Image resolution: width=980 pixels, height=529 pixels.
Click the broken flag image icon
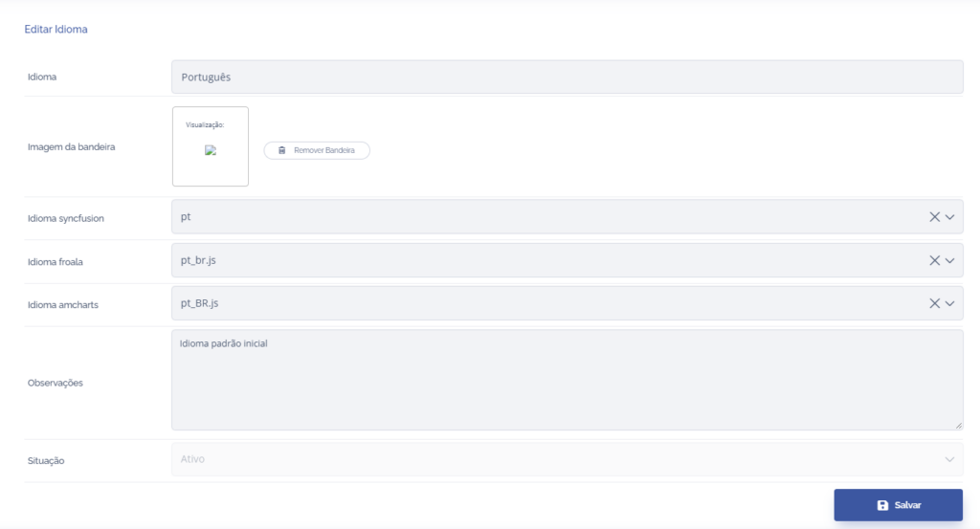click(x=211, y=150)
